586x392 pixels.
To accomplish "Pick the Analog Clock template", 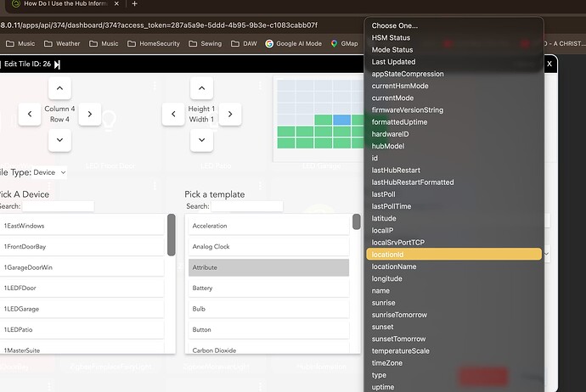I will click(268, 247).
